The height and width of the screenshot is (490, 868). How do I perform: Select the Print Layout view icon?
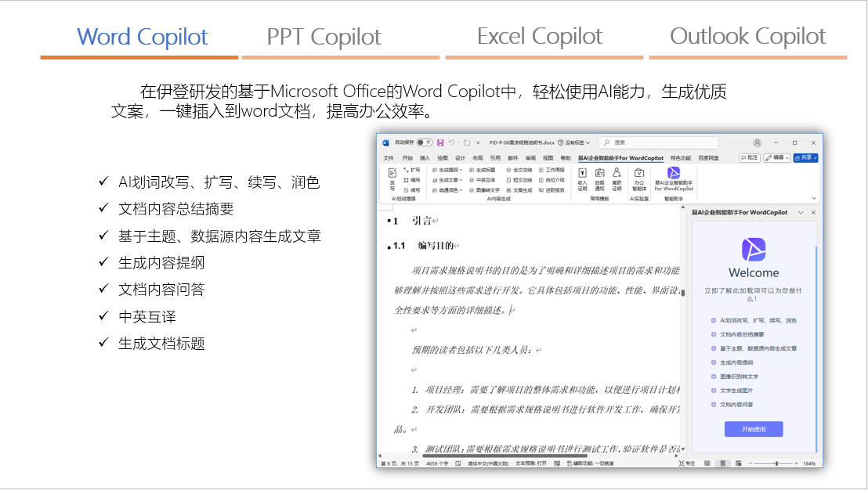tap(722, 463)
